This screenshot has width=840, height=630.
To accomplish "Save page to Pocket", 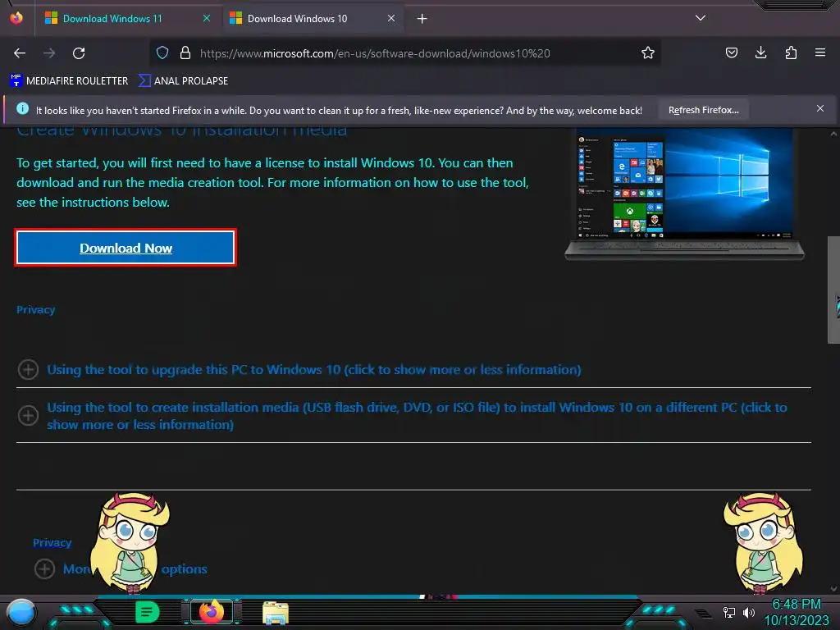I will (731, 52).
